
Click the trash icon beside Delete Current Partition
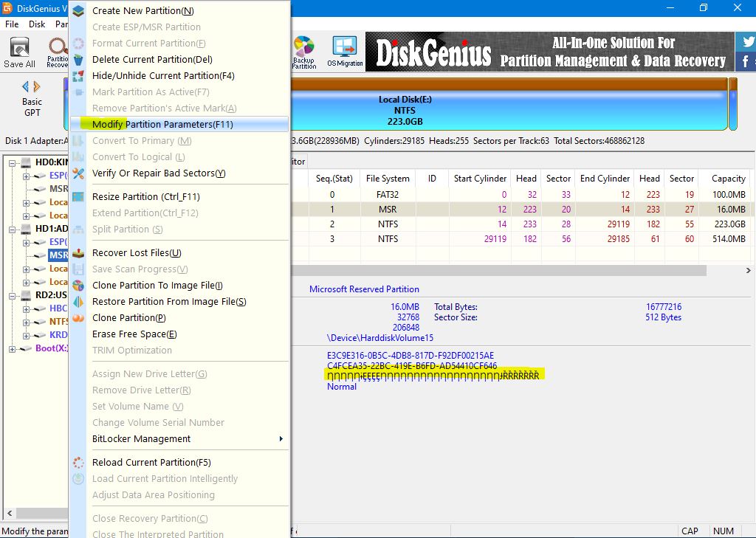pyautogui.click(x=78, y=60)
